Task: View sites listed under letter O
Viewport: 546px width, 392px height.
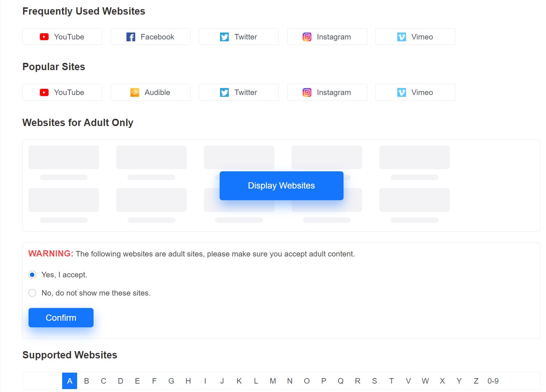Action: [x=307, y=381]
